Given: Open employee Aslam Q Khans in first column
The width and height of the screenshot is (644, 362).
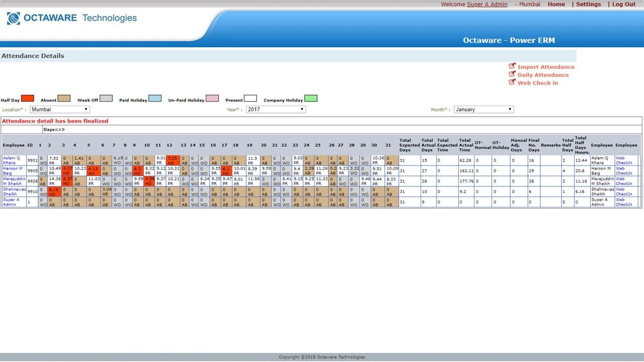Looking at the screenshot, I should (x=12, y=160).
